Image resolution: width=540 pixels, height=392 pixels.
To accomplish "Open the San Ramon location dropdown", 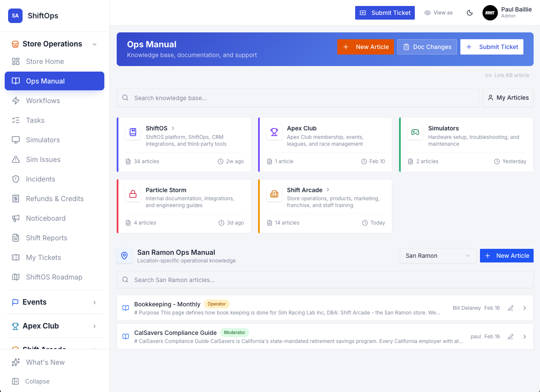I will point(438,256).
